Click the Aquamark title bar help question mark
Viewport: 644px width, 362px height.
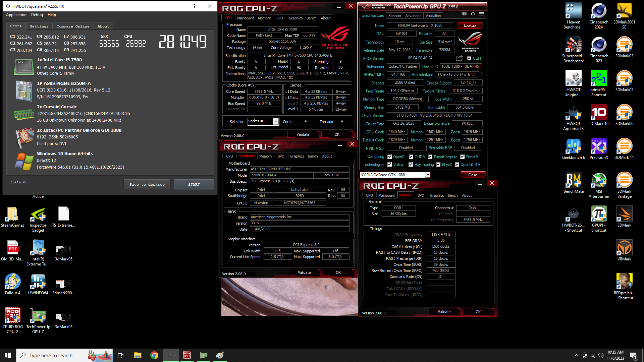(x=195, y=6)
